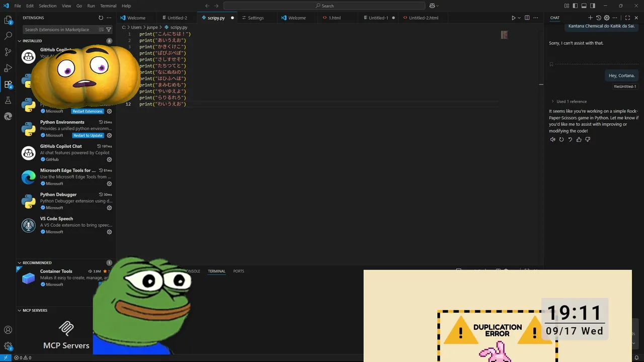
Task: Refresh the Extensions list
Action: [101, 18]
